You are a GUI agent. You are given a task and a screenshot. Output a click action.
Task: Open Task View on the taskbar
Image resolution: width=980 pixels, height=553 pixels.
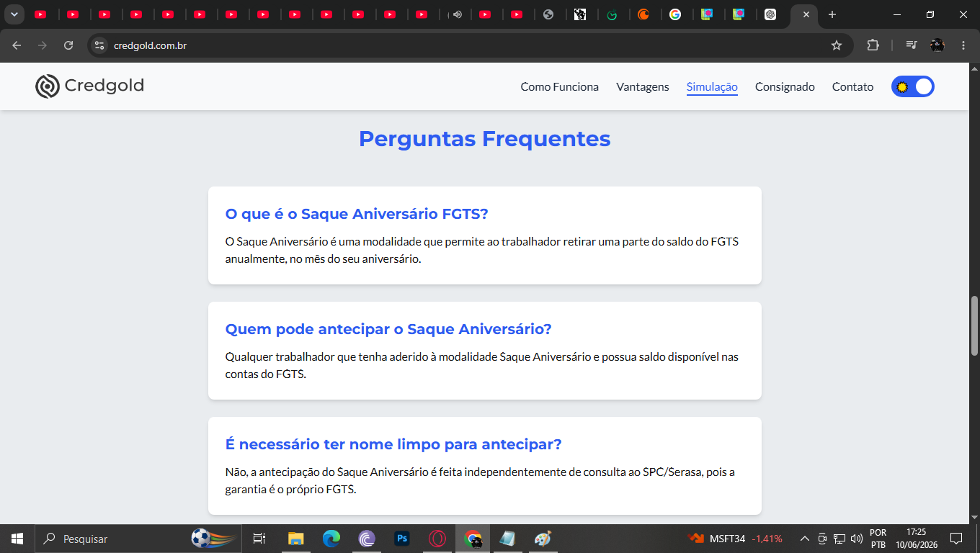pos(259,539)
